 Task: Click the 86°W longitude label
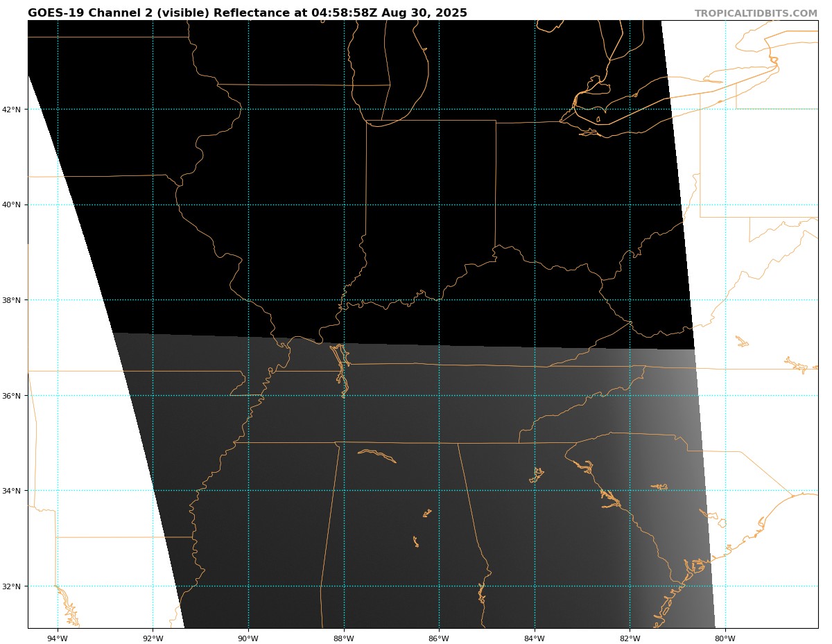tap(439, 638)
